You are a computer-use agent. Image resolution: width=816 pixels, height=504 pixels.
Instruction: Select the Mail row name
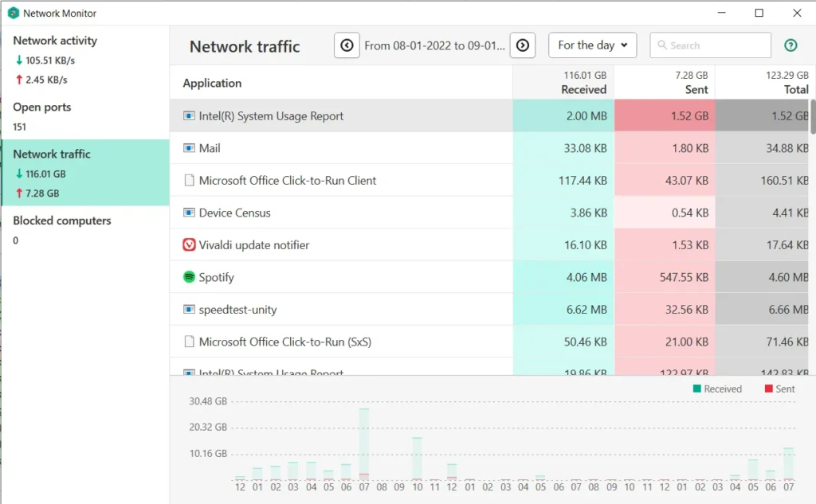pyautogui.click(x=210, y=148)
